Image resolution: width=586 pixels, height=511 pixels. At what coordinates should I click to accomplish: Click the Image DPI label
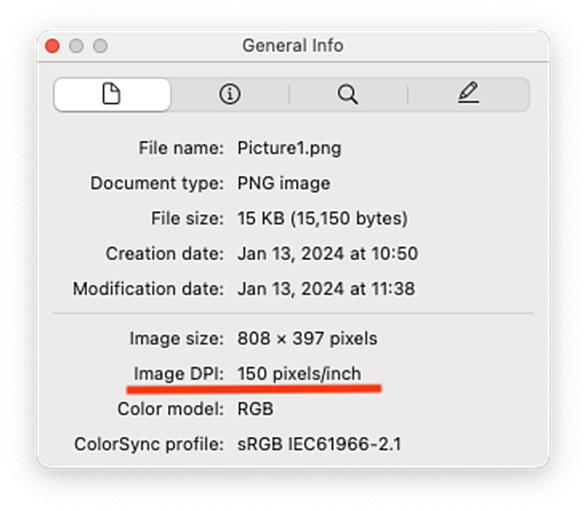tap(179, 373)
